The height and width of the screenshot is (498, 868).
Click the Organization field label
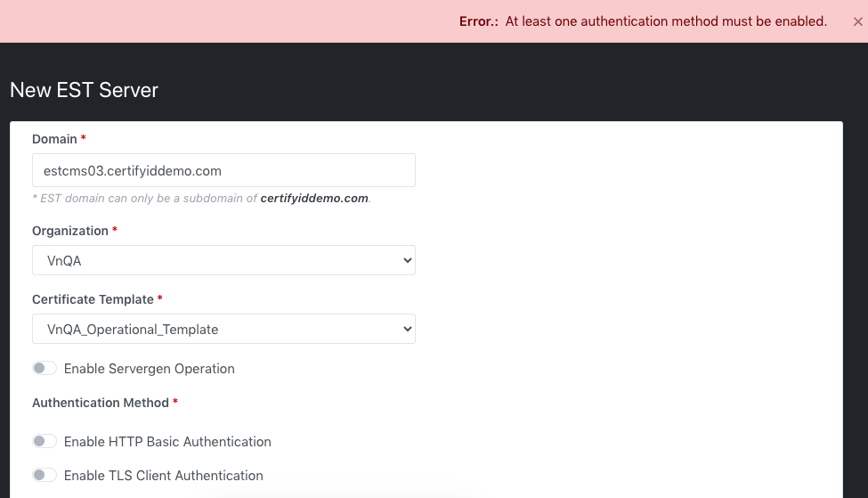click(x=69, y=231)
